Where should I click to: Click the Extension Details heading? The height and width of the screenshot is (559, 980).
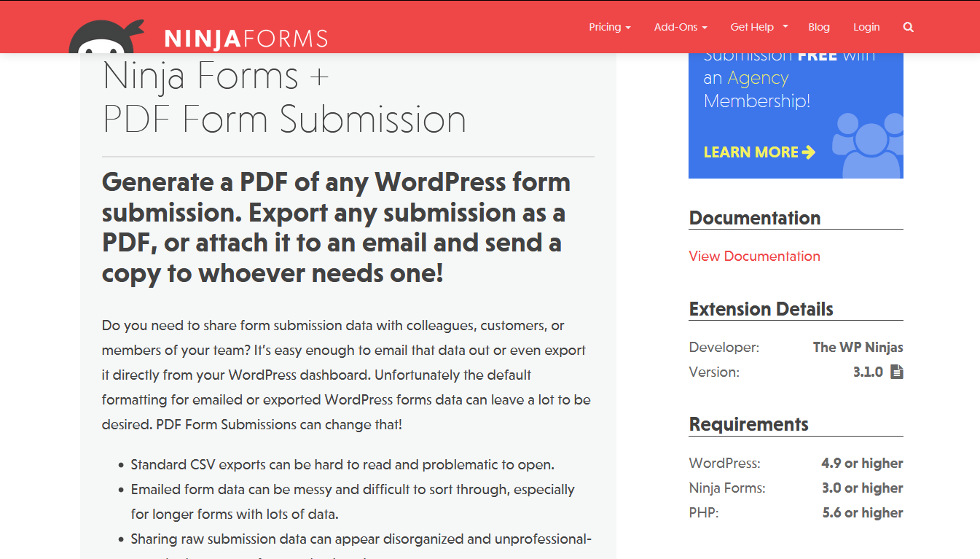tap(761, 309)
